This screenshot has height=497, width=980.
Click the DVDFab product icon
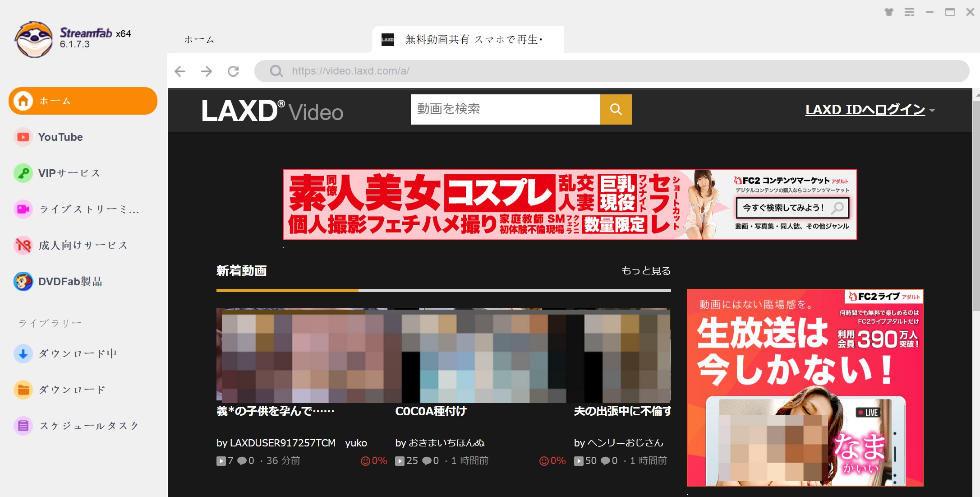click(x=23, y=282)
